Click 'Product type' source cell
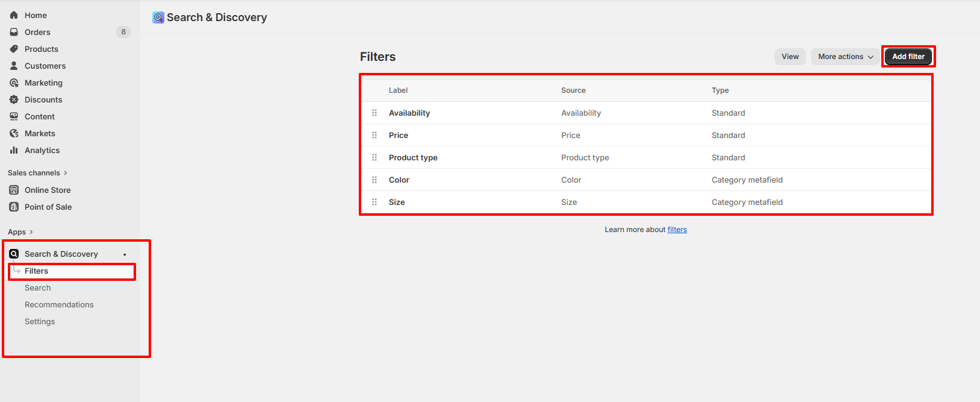This screenshot has height=402, width=980. coord(585,157)
